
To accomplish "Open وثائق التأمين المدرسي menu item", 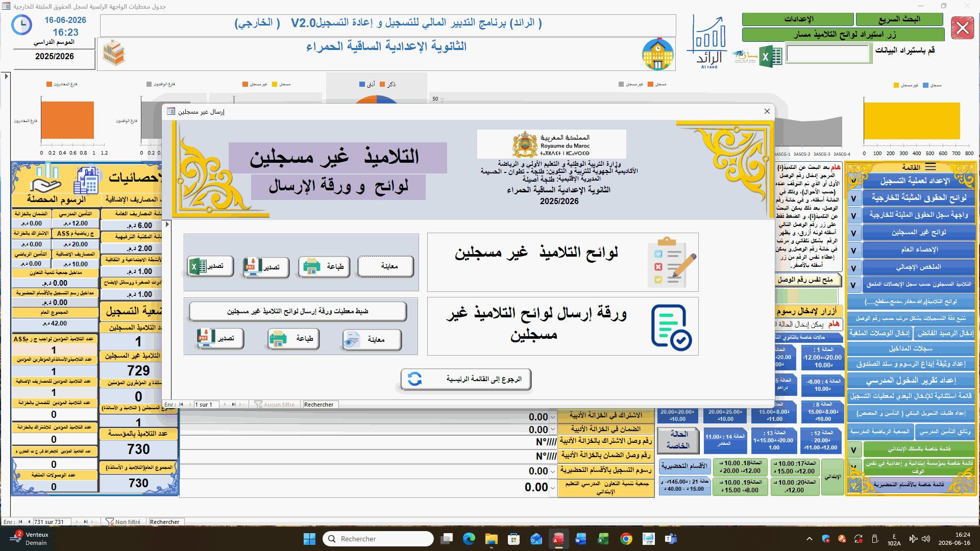I will (x=945, y=432).
